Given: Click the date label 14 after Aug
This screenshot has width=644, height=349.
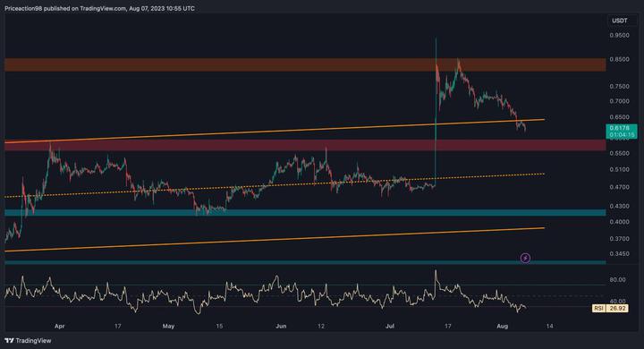Looking at the screenshot, I should pos(549,326).
